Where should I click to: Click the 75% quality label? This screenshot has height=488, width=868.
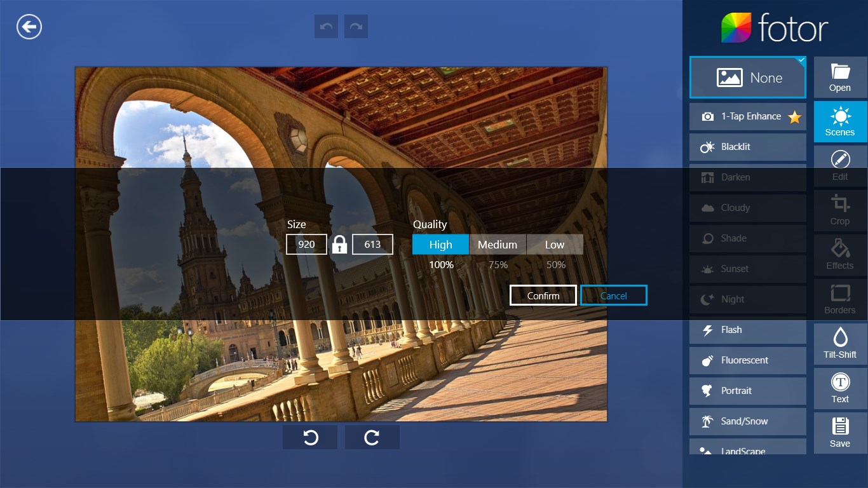tap(498, 264)
